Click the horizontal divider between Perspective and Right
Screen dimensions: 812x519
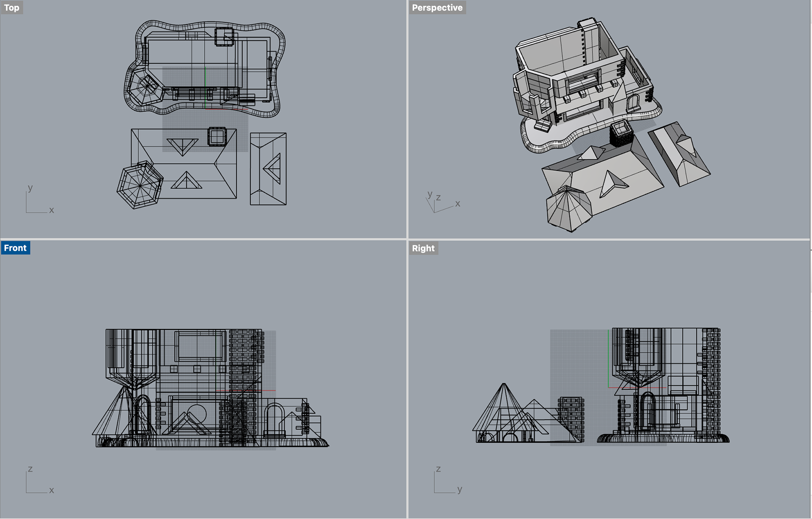click(x=609, y=239)
